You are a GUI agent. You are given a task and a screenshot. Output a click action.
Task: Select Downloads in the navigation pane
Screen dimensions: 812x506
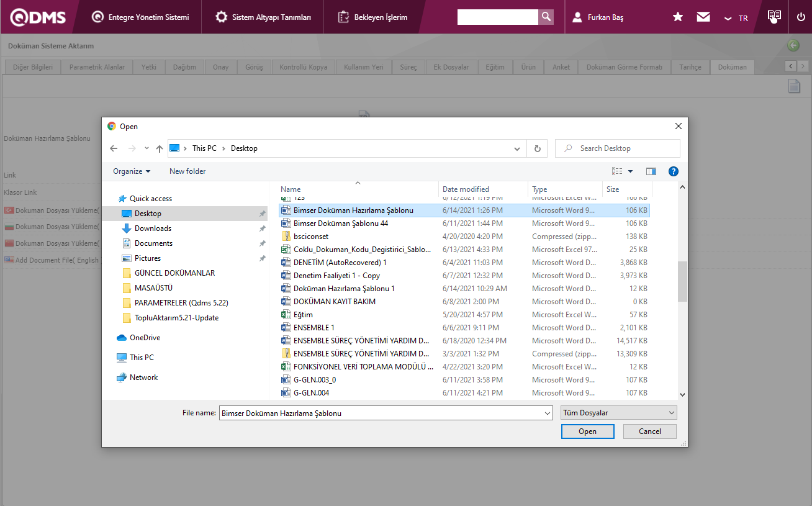click(153, 228)
